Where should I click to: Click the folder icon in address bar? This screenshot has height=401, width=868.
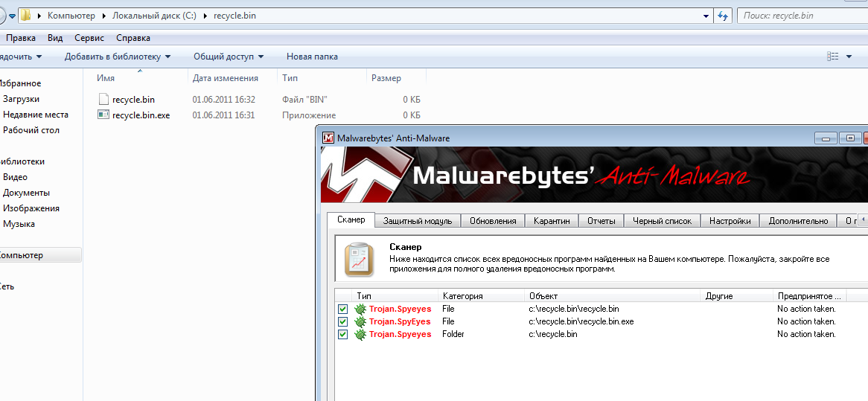[25, 16]
